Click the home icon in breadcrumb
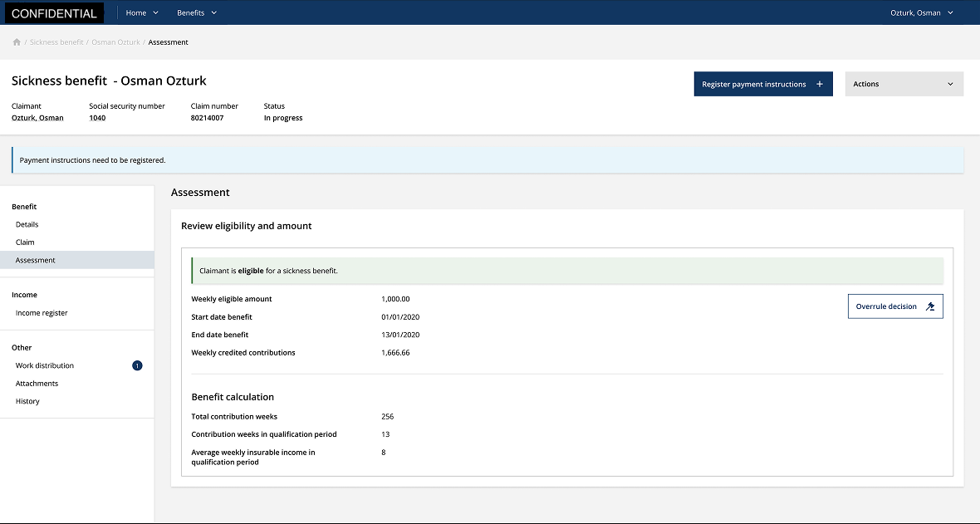 point(17,42)
